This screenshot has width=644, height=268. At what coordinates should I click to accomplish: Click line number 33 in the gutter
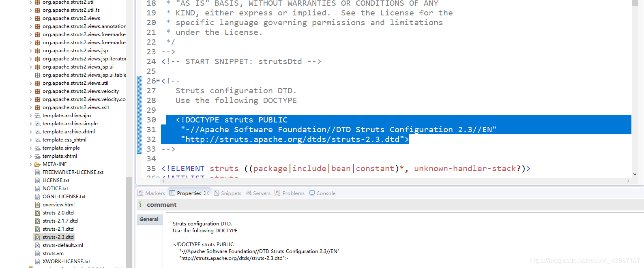pos(151,149)
